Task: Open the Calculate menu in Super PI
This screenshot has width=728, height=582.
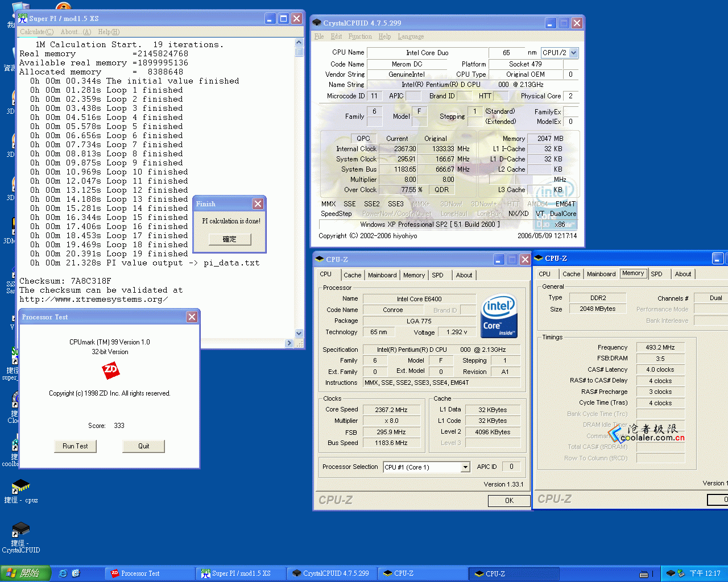Action: point(36,32)
